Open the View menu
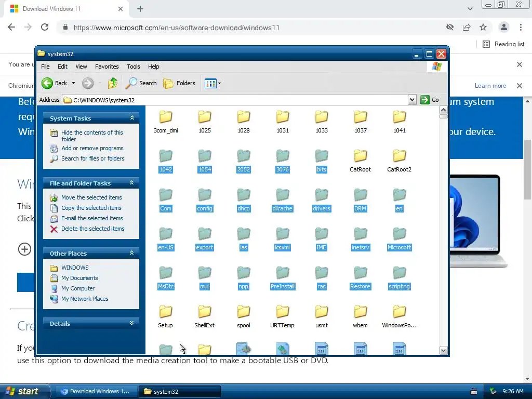 point(81,66)
